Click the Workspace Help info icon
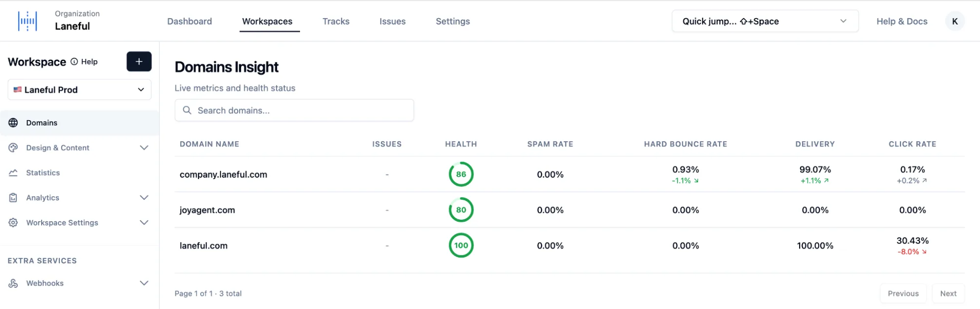 point(74,61)
